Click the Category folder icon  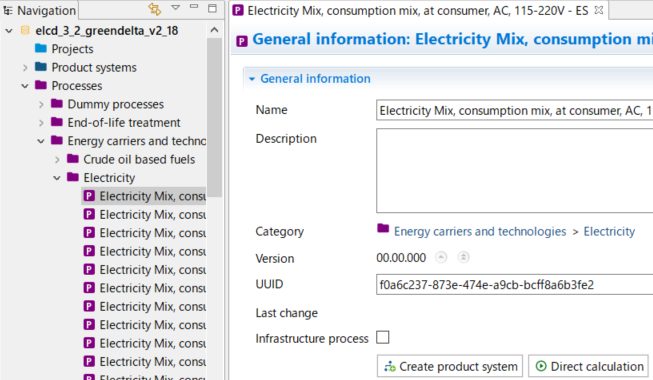pyautogui.click(x=383, y=228)
